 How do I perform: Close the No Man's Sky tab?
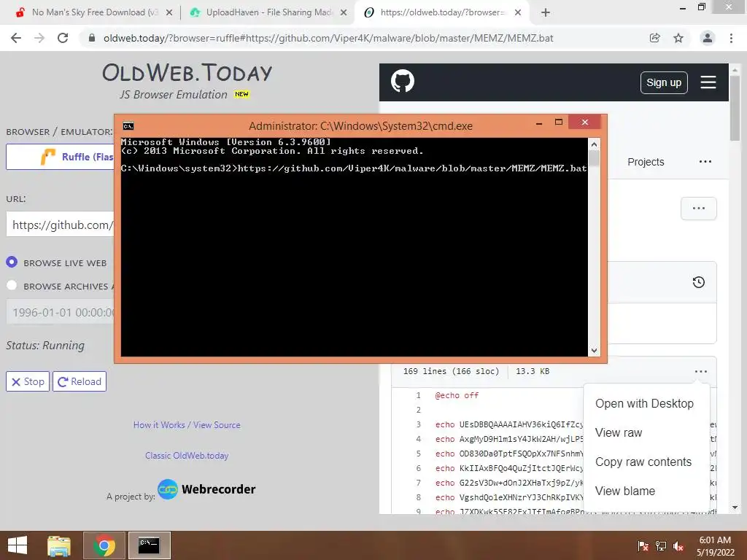[x=169, y=12]
